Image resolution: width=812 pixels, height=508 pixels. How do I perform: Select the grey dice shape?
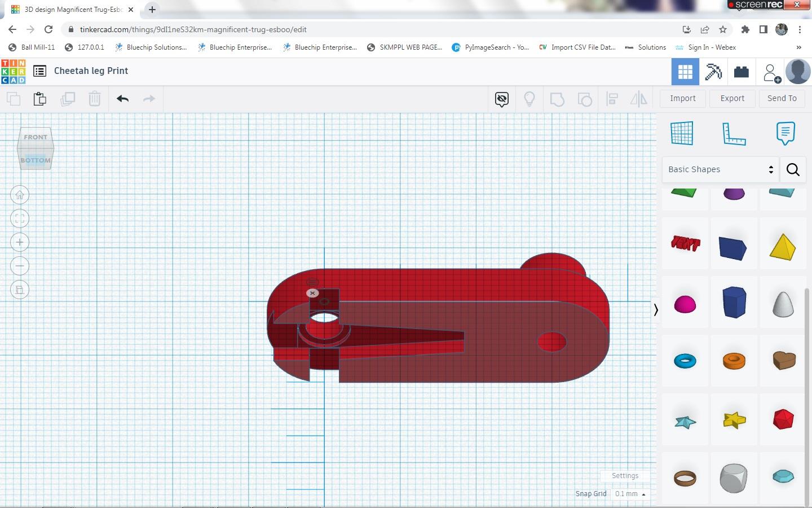[734, 478]
